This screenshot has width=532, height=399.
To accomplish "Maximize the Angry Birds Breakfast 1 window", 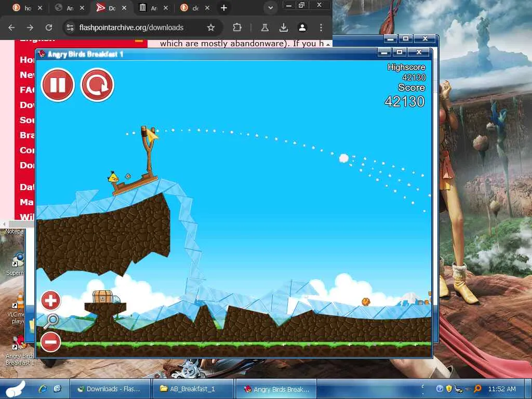I will pyautogui.click(x=400, y=52).
